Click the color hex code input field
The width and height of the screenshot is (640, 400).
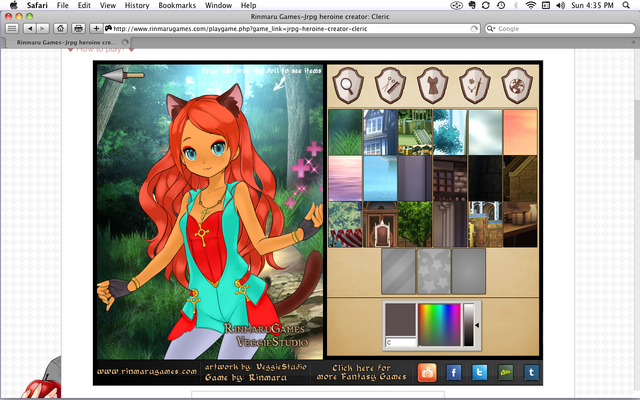tap(400, 342)
